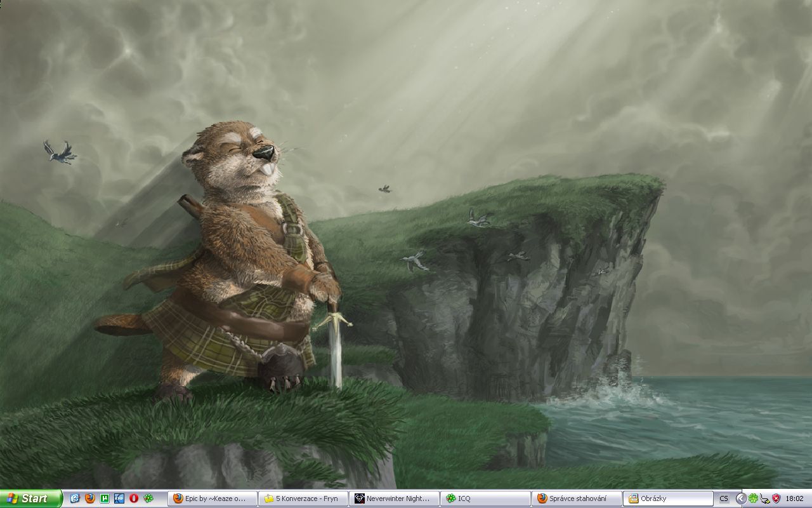Click the ICQ flower tray icon
812x508 pixels.
click(753, 498)
